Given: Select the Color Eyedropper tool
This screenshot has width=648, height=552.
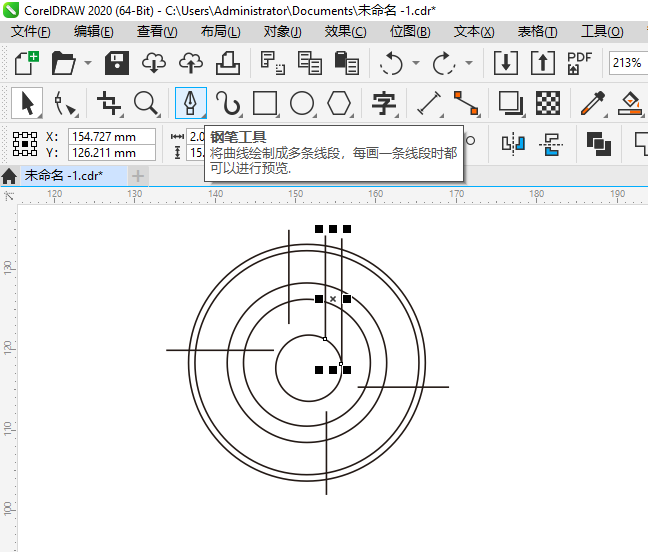Looking at the screenshot, I should click(x=593, y=103).
